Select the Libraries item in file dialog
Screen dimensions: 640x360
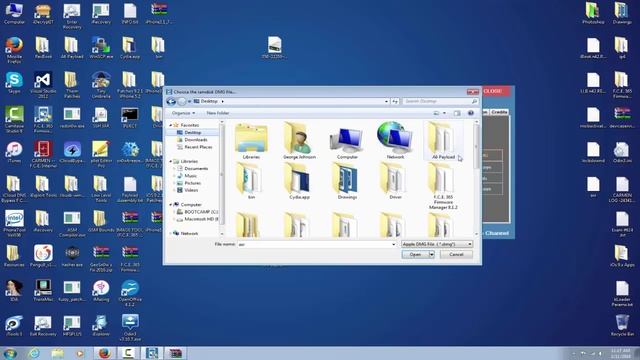click(251, 141)
